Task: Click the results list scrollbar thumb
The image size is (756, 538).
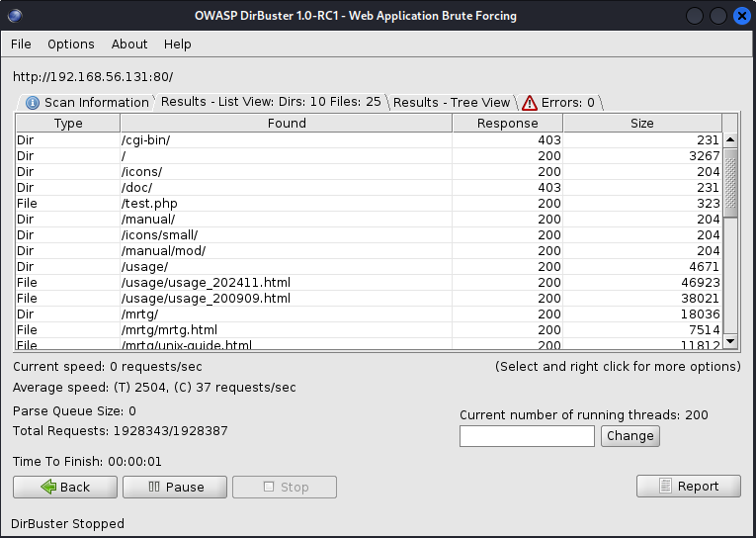Action: click(730, 183)
